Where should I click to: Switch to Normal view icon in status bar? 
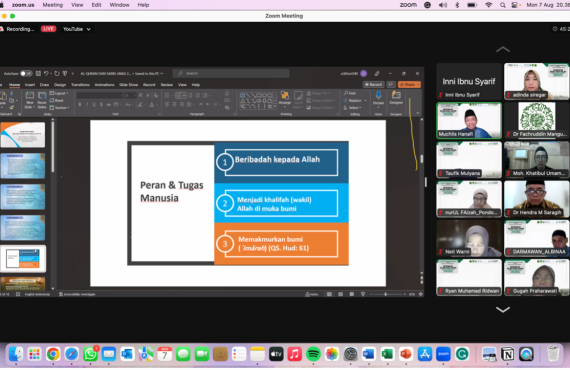point(329,294)
